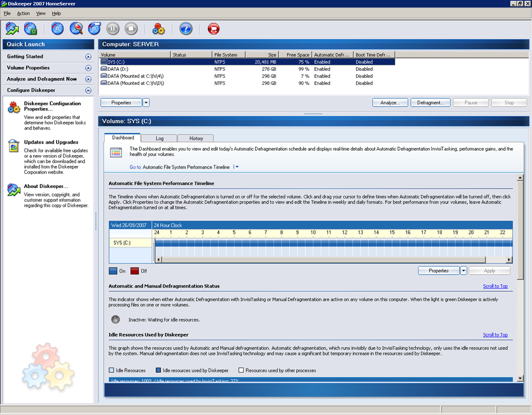This screenshot has width=532, height=415.
Task: Open the View menu
Action: click(x=41, y=14)
